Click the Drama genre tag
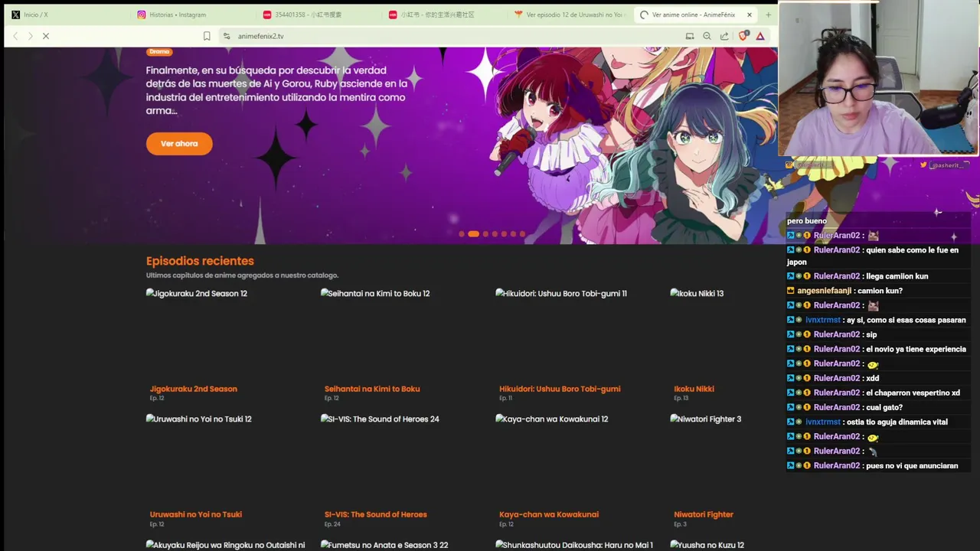This screenshot has width=980, height=551. coord(159,52)
